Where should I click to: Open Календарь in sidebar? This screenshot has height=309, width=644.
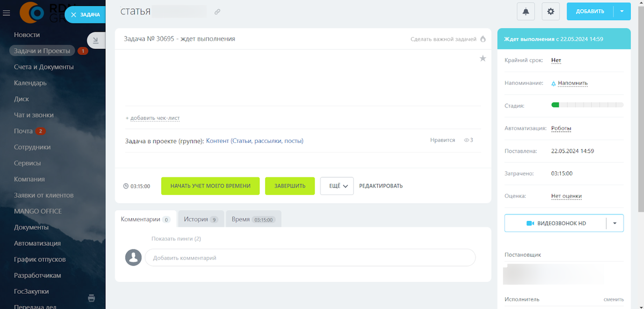(x=30, y=83)
